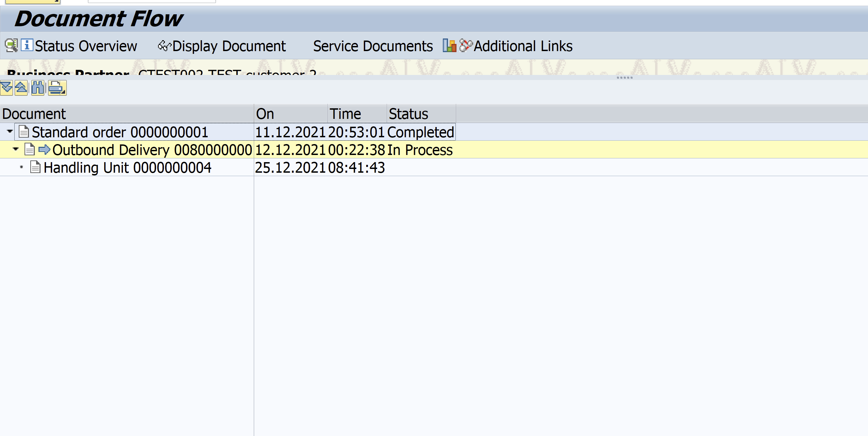The height and width of the screenshot is (436, 868).
Task: Click document icon of Outbound Delivery row
Action: [30, 149]
